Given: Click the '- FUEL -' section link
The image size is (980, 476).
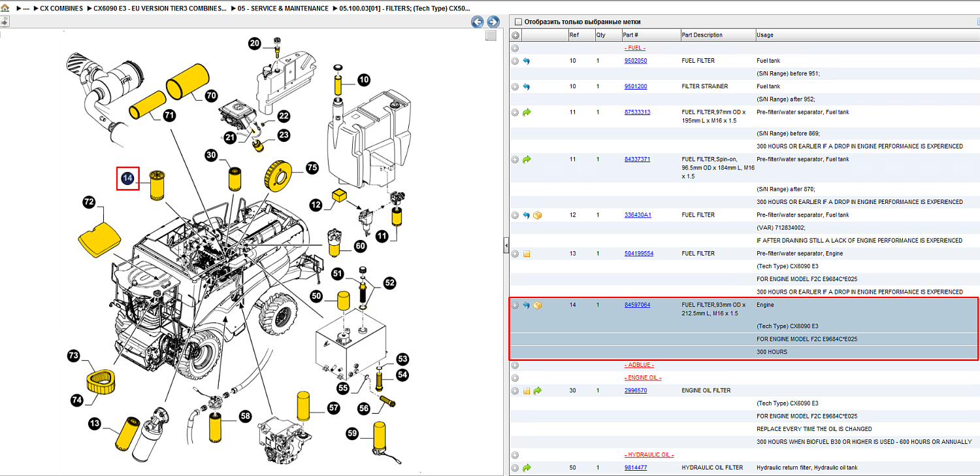Looking at the screenshot, I should (635, 48).
